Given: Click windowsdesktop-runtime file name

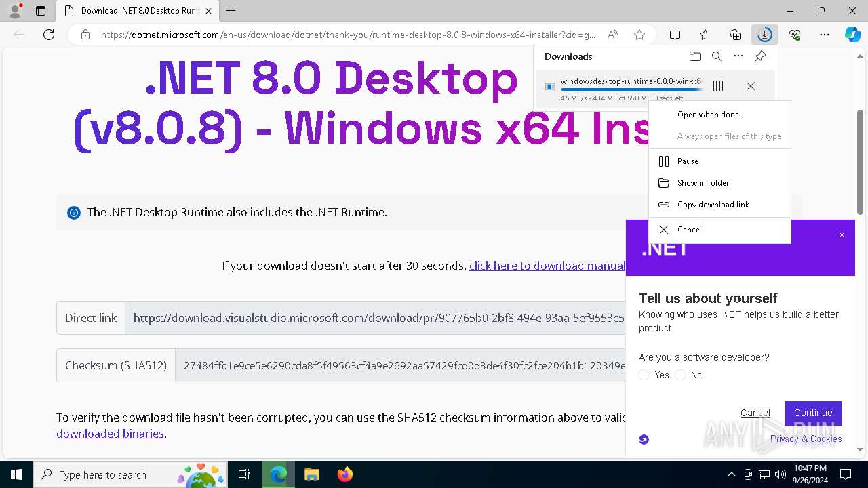Looking at the screenshot, I should (x=631, y=81).
